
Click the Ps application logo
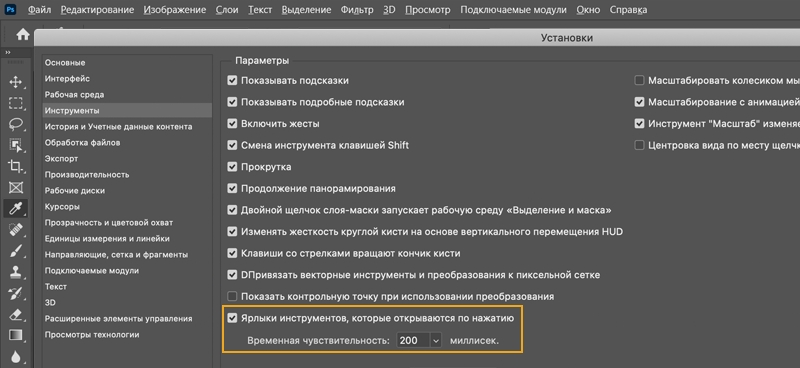click(x=10, y=10)
